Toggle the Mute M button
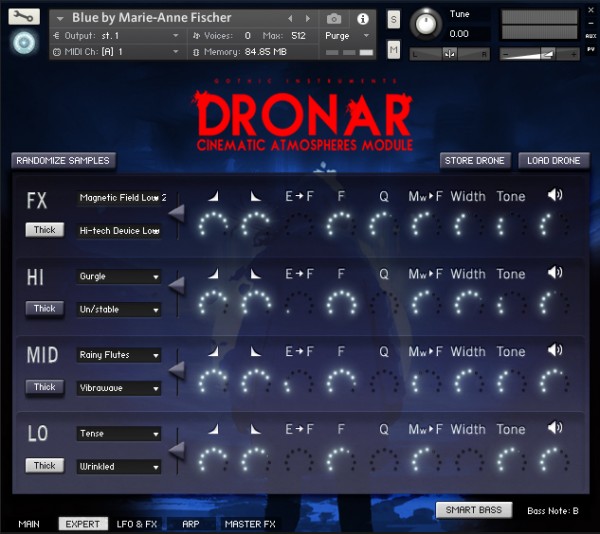The height and width of the screenshot is (534, 600). 394,50
